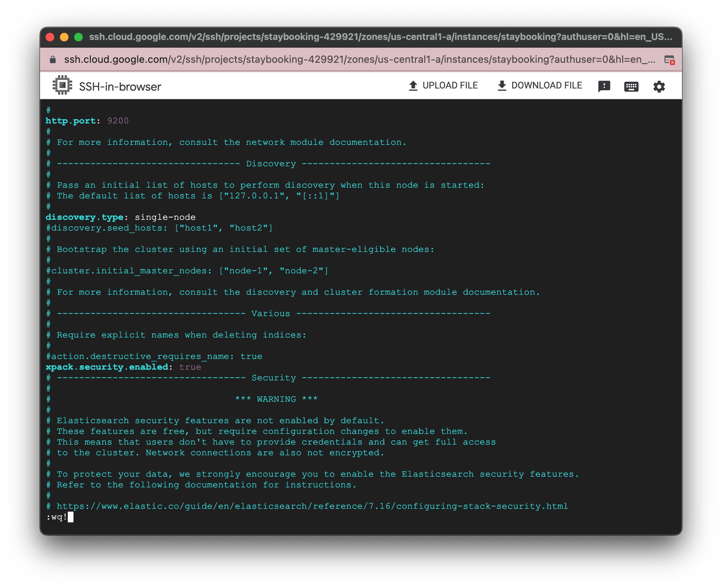Click the blocked pop-up indicator icon
This screenshot has height=588, width=722.
click(670, 59)
